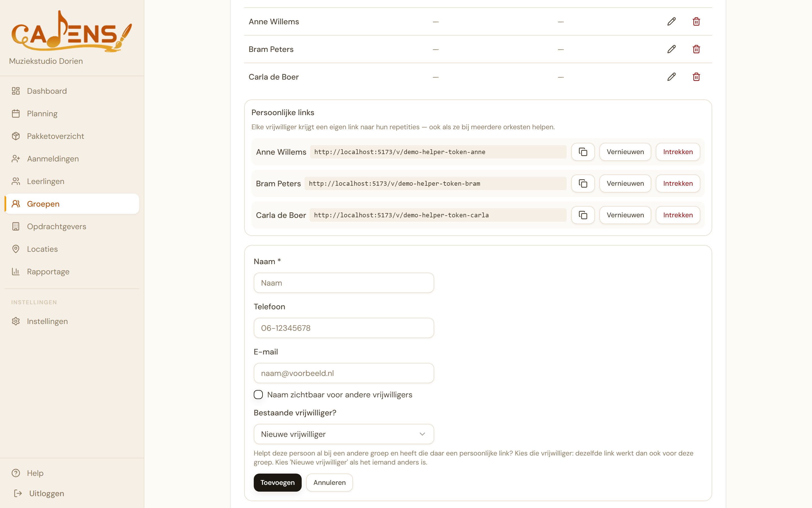The width and height of the screenshot is (812, 508).
Task: Open Pakketoverzicht in sidebar
Action: (x=72, y=136)
